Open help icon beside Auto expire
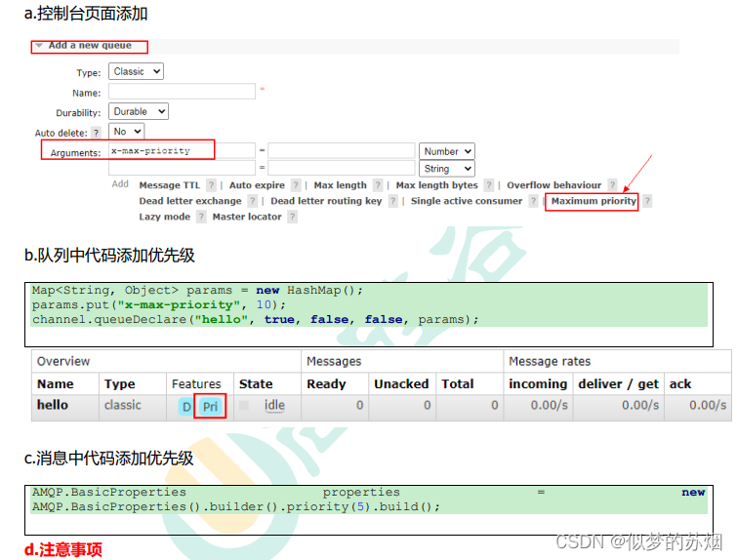Viewport: 737px width, 560px height. 296,185
